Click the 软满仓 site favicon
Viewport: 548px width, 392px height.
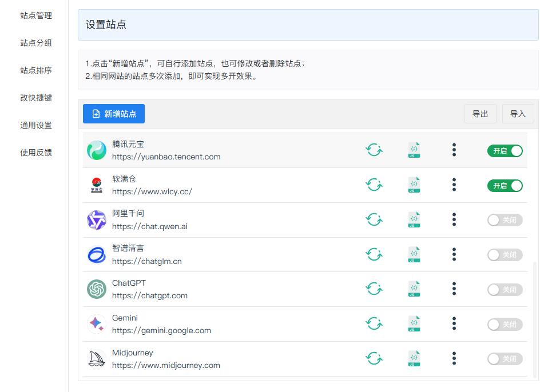[96, 184]
